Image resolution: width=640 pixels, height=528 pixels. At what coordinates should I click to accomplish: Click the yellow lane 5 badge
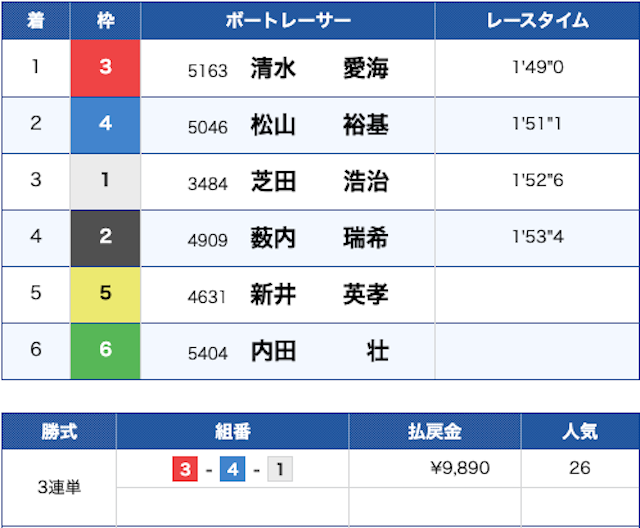click(105, 295)
